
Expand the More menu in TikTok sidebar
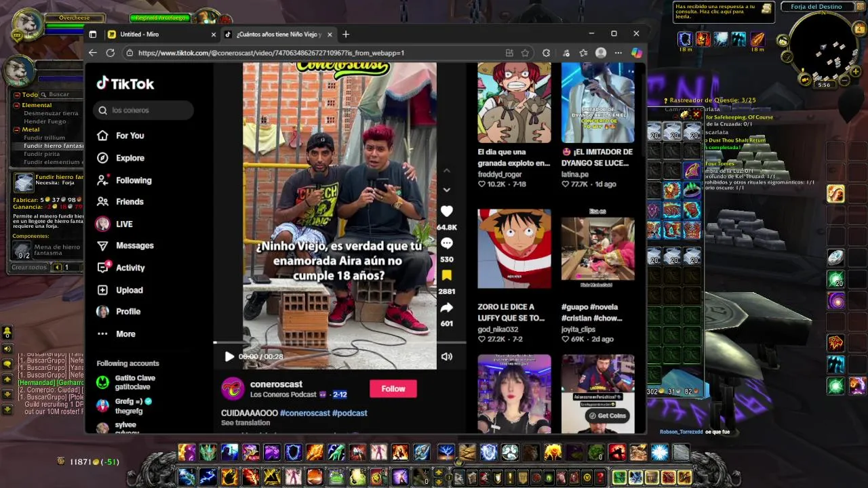[x=116, y=333]
